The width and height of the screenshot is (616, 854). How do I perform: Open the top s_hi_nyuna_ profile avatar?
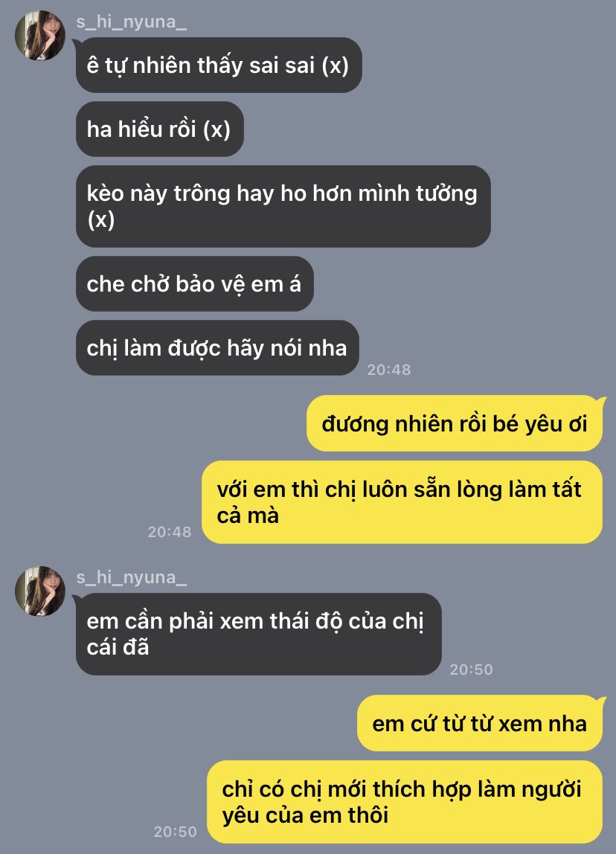click(x=39, y=35)
